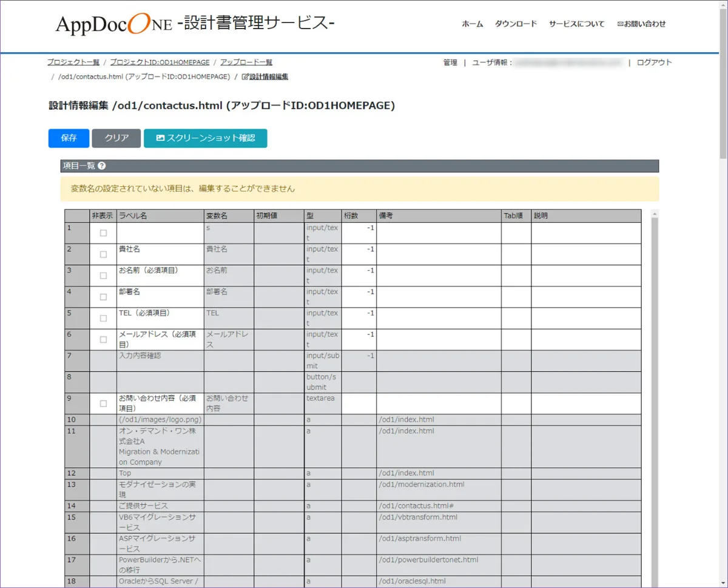728x588 pixels.
Task: Open the ダウンロード menu item
Action: point(516,24)
